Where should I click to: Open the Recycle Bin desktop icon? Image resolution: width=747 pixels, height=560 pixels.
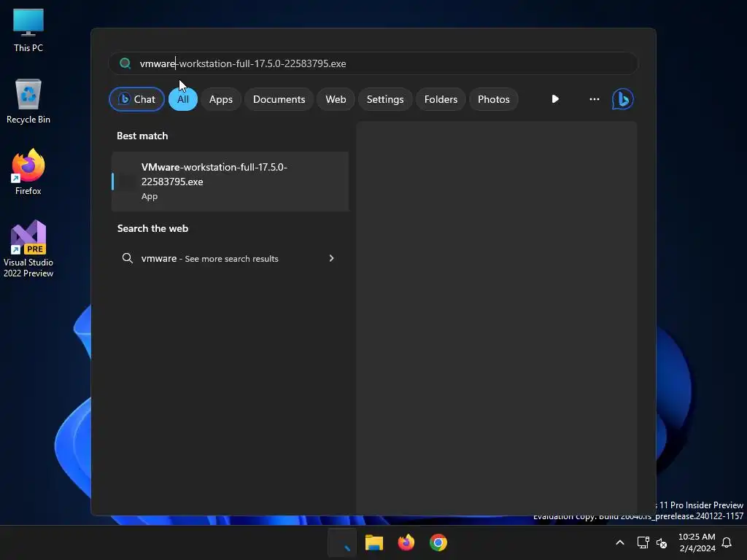[x=28, y=101]
